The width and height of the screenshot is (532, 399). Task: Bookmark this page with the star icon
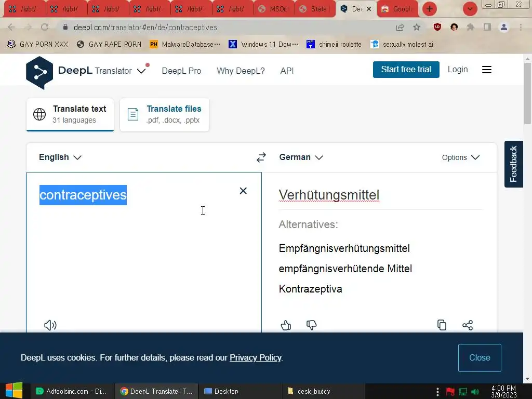(417, 27)
